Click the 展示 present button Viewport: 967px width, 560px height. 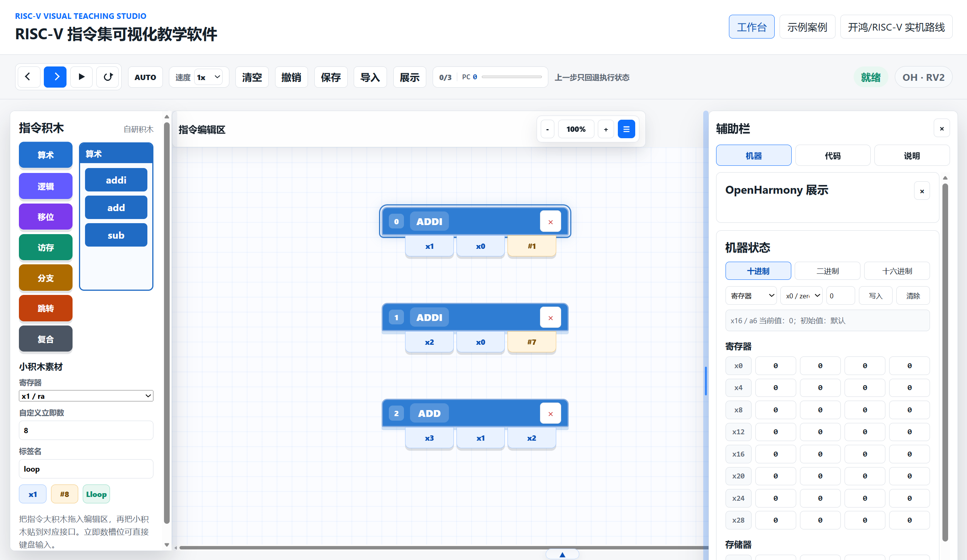click(410, 77)
